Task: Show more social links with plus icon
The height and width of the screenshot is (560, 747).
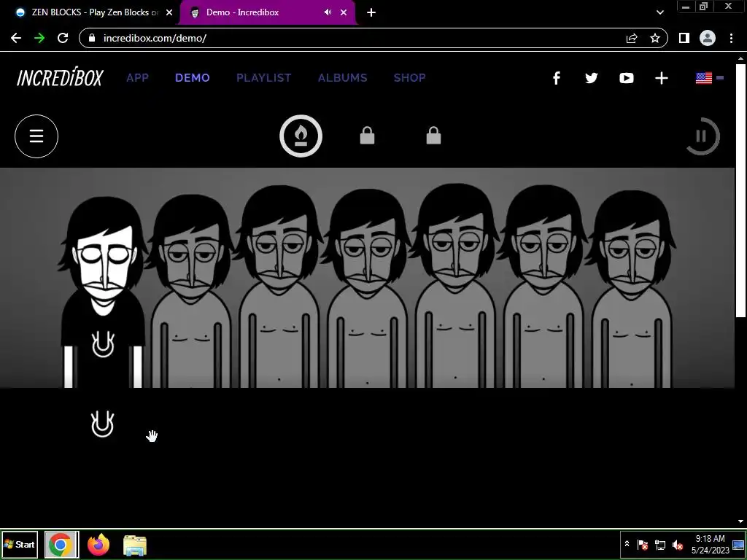Action: [x=661, y=78]
